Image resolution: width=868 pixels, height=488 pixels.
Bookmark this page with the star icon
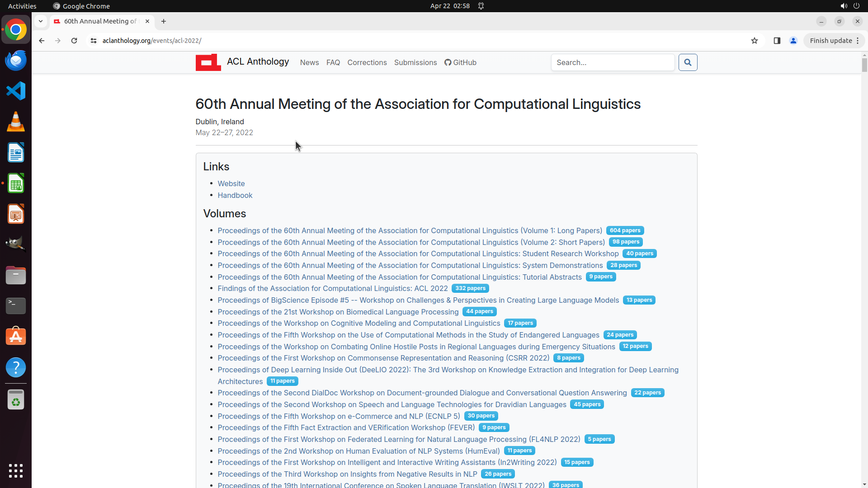point(755,41)
